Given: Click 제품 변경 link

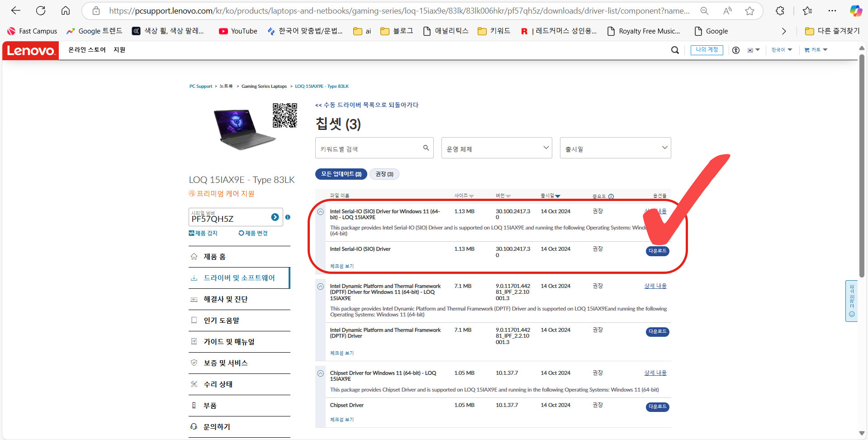Looking at the screenshot, I should (253, 233).
